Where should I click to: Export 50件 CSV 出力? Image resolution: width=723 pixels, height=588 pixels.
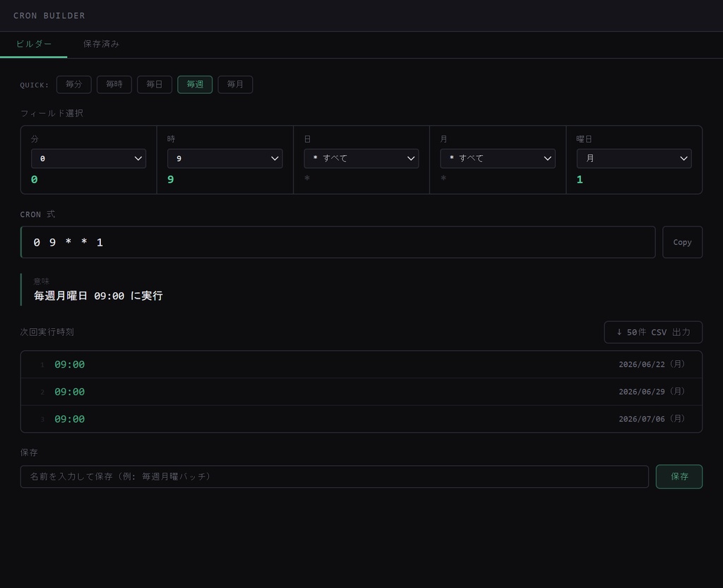point(653,332)
